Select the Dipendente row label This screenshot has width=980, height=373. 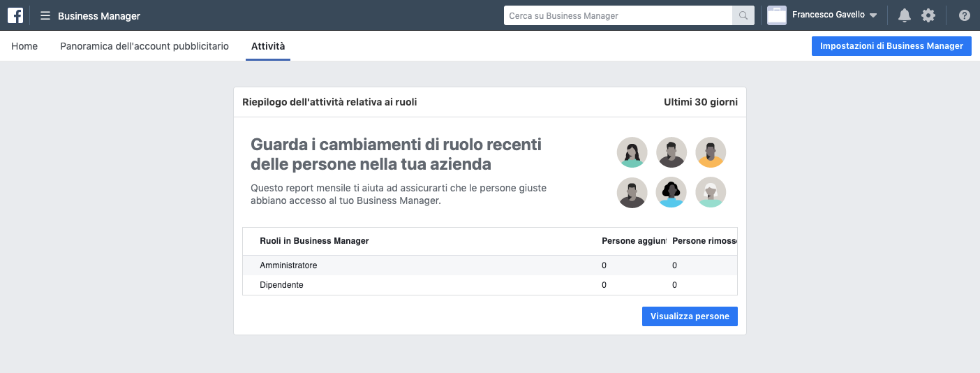pyautogui.click(x=281, y=285)
